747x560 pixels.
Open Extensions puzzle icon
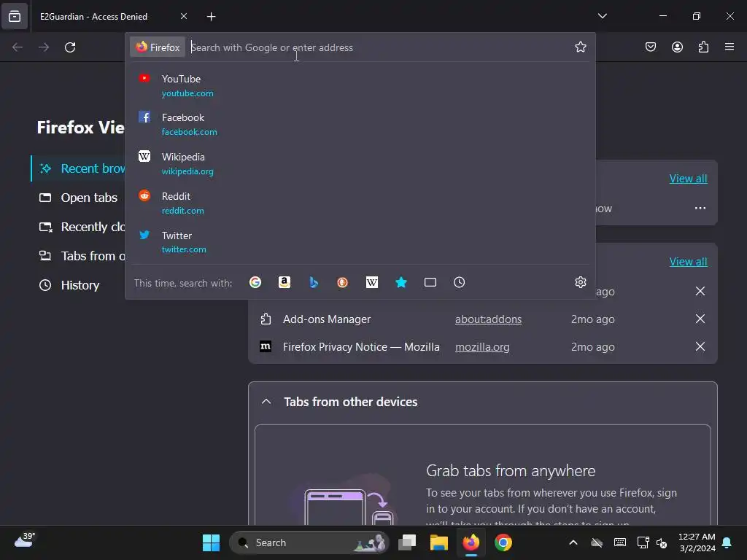pos(703,47)
